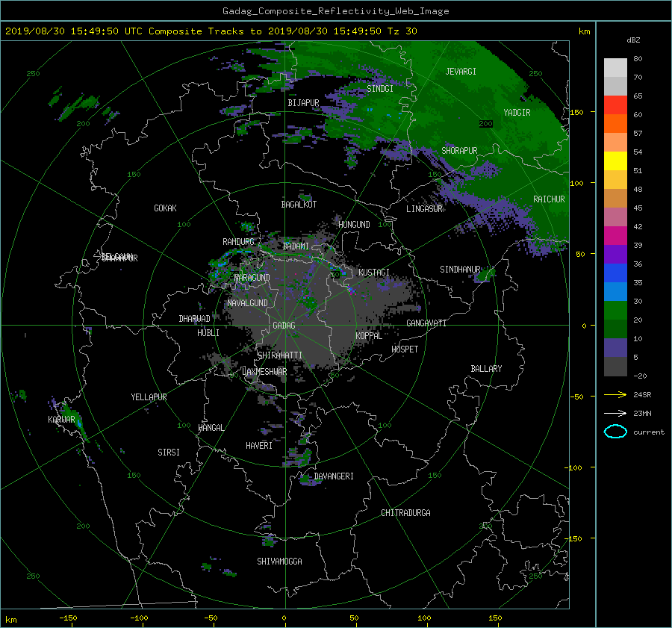This screenshot has height=628, width=672.
Task: Select the JEVARGI town label
Action: point(461,72)
